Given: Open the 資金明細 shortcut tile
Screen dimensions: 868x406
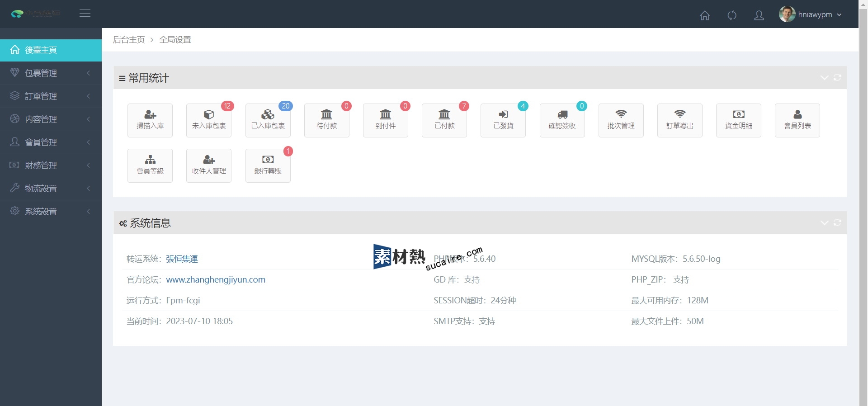Looking at the screenshot, I should tap(739, 120).
